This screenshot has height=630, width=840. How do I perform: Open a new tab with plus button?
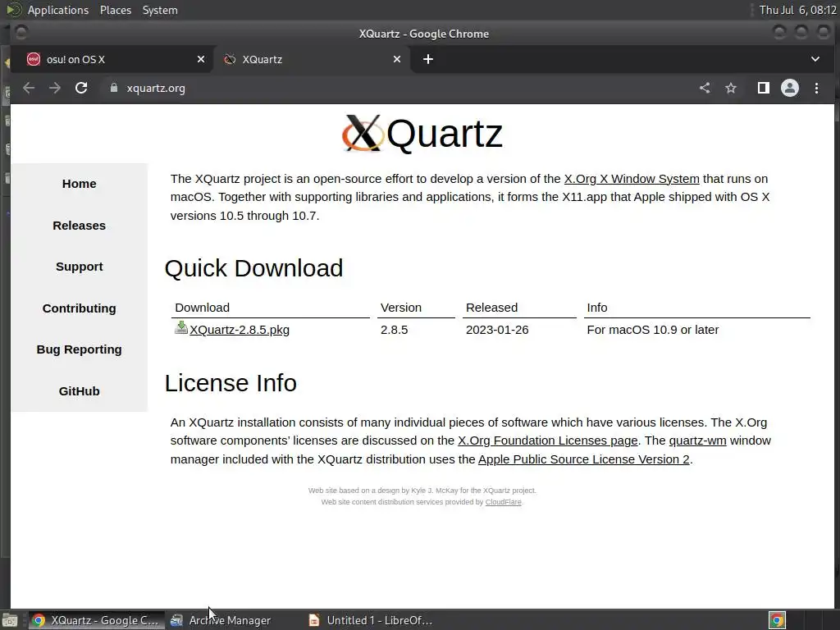click(428, 59)
